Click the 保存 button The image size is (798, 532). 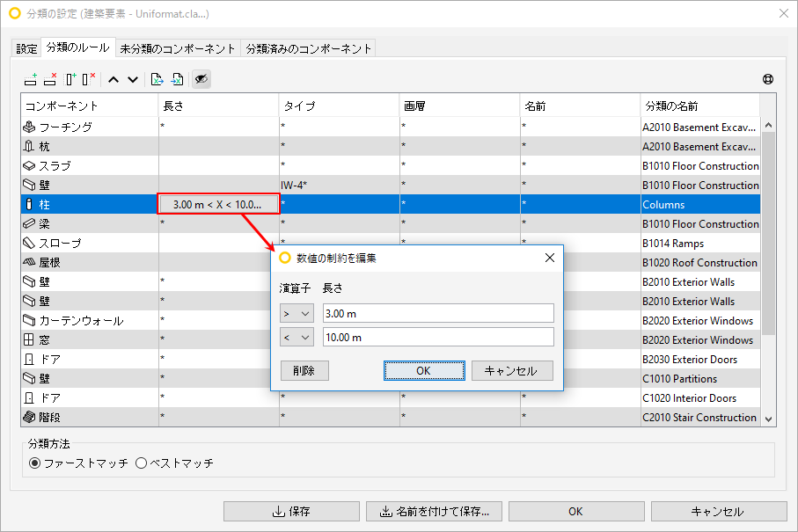pos(291,511)
